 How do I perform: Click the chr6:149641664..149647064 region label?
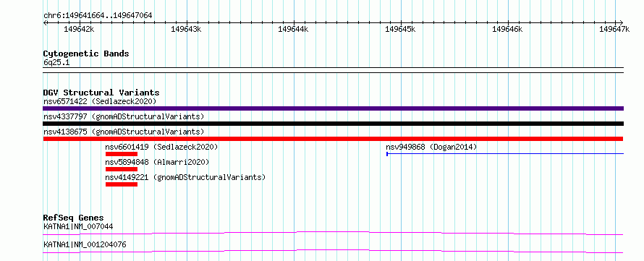(98, 16)
